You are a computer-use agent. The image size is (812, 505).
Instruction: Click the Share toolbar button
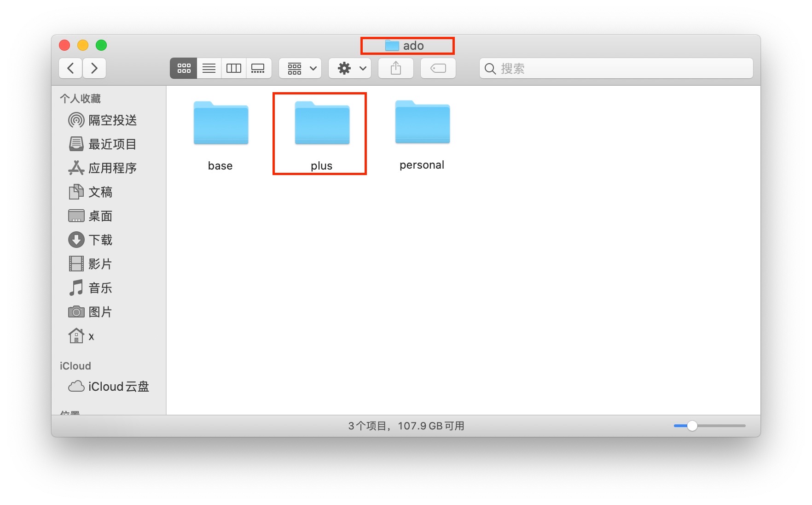coord(396,68)
